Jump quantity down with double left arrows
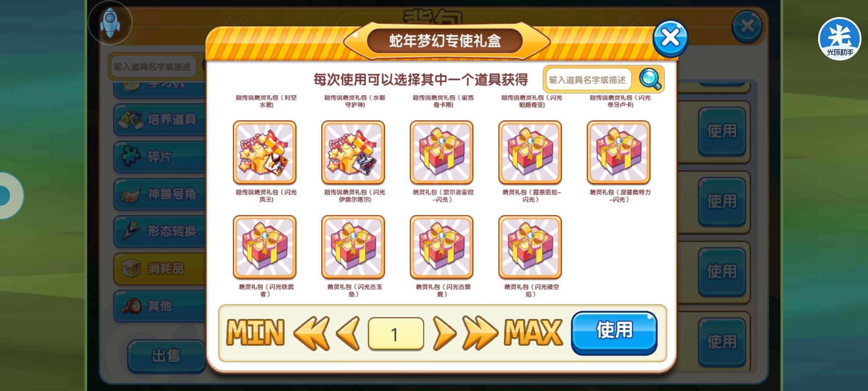Screen dimensions: 868x391 click(x=312, y=333)
